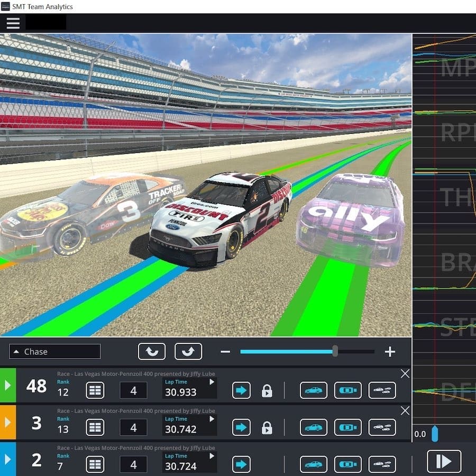
Task: Select top-view car icon for car 2
Action: [348, 464]
